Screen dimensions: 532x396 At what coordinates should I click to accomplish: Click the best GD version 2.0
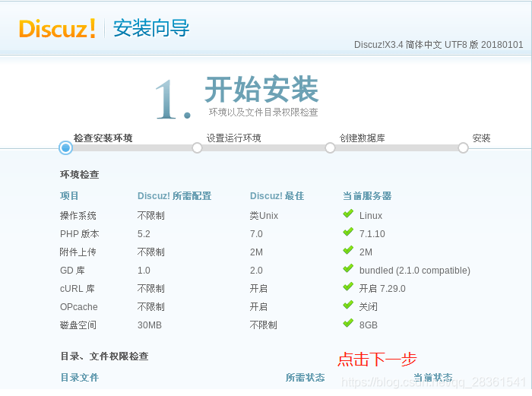[x=256, y=271]
